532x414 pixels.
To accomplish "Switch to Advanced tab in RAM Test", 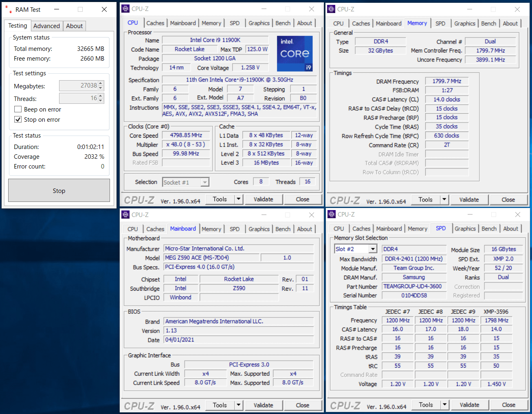I will [46, 26].
